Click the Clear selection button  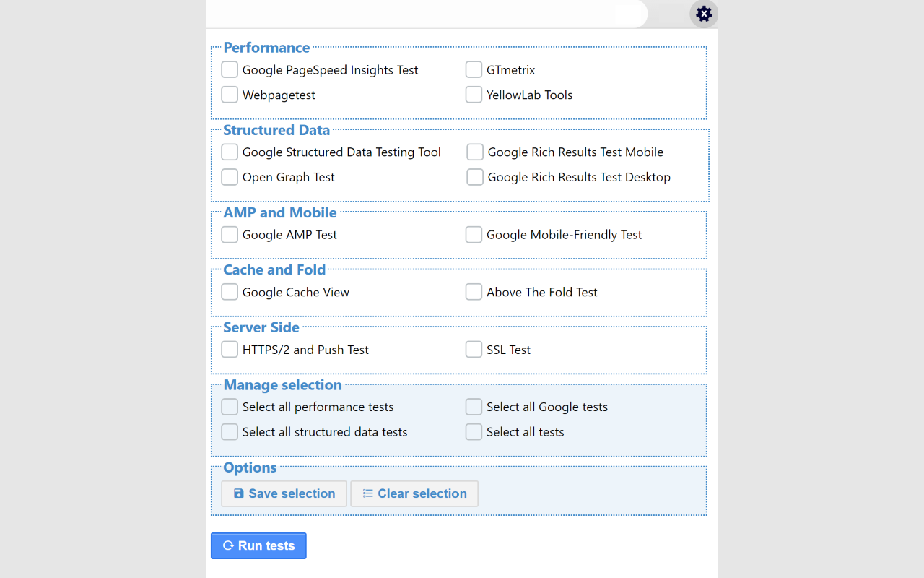(x=414, y=493)
